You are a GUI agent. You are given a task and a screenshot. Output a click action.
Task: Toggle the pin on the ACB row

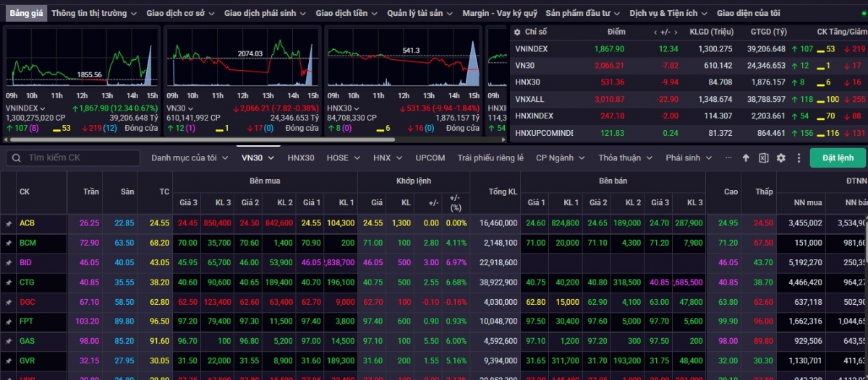(9, 224)
